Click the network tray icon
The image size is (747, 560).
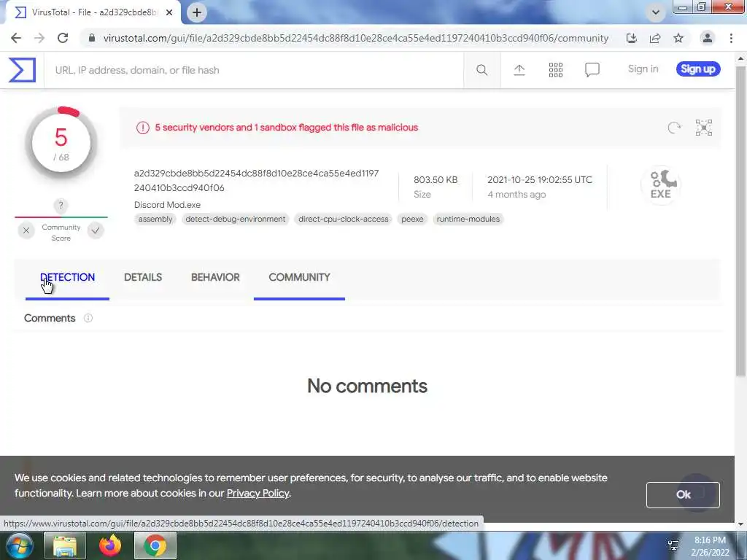point(673,545)
